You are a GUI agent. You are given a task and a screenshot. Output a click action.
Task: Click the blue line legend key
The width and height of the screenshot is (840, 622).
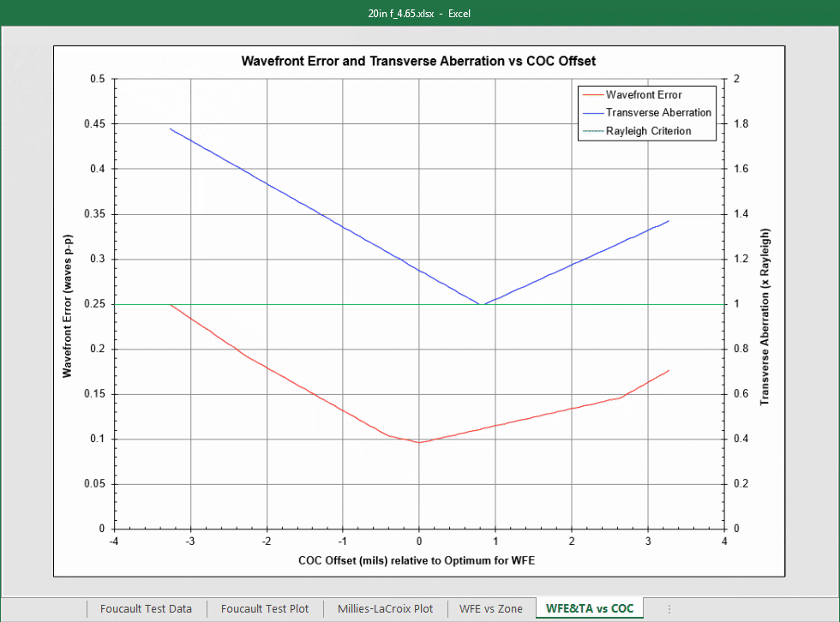(591, 112)
